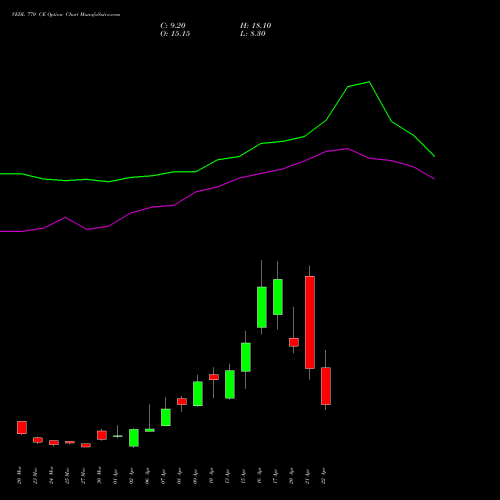The image size is (500, 500).
Task: Click the green candle for 13 Apr
Action: [230, 384]
